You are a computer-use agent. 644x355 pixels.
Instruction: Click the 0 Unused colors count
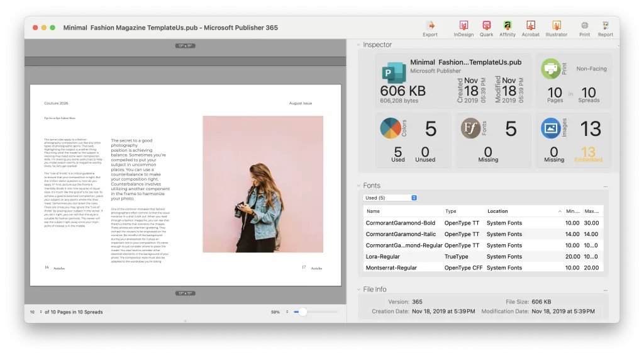coord(425,154)
